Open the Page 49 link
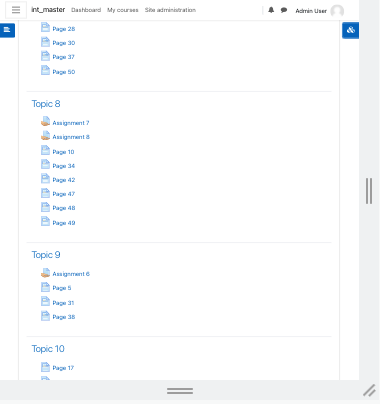The image size is (380, 404). [64, 223]
